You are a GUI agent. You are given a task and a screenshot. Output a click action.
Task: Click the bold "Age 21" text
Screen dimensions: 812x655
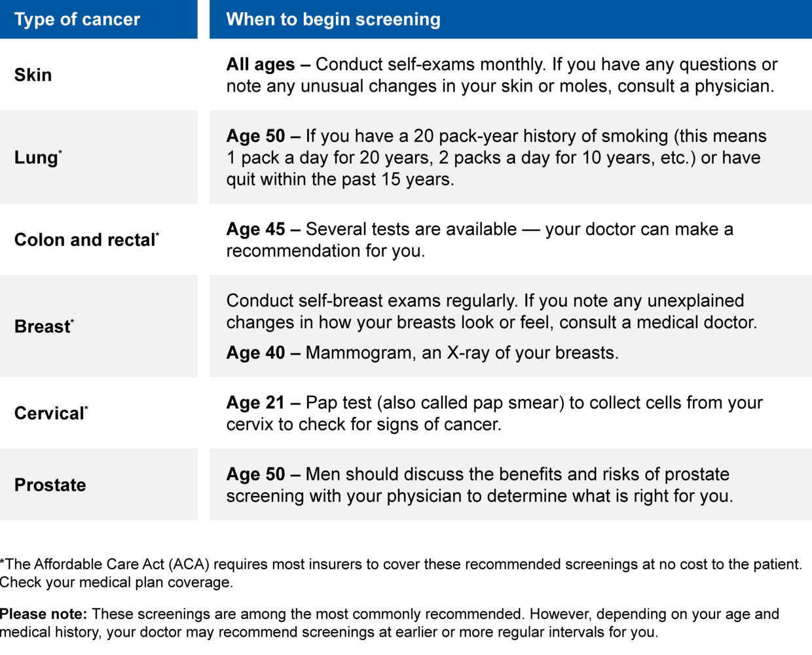pyautogui.click(x=255, y=403)
